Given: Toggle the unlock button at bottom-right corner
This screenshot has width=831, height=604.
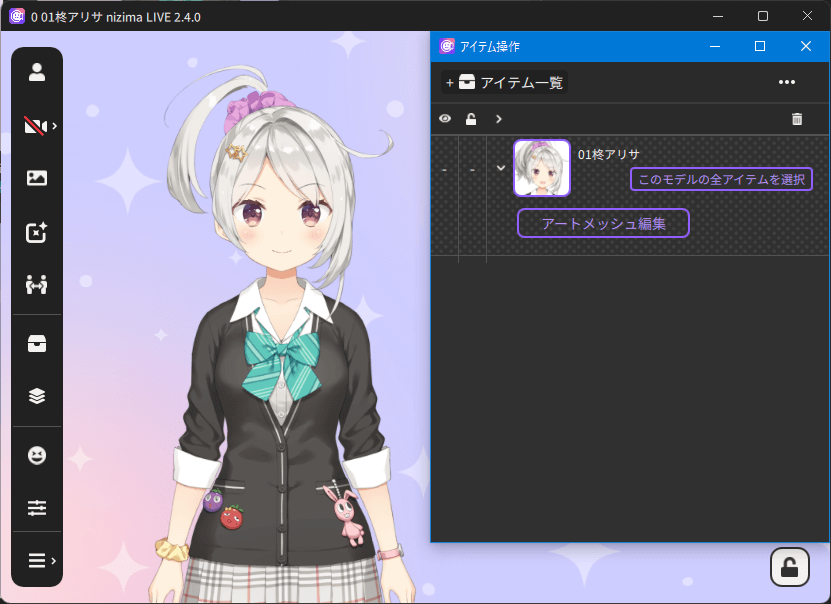Looking at the screenshot, I should point(789,567).
